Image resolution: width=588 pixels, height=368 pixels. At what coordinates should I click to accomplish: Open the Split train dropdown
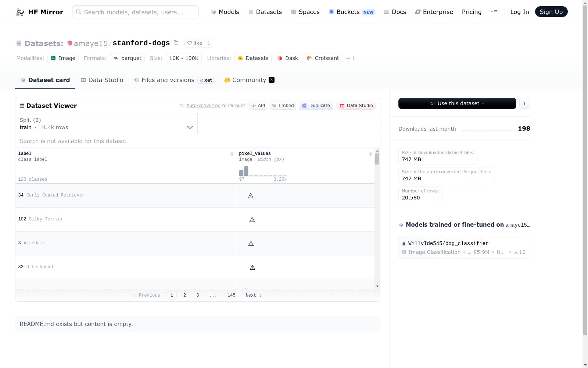tap(106, 124)
